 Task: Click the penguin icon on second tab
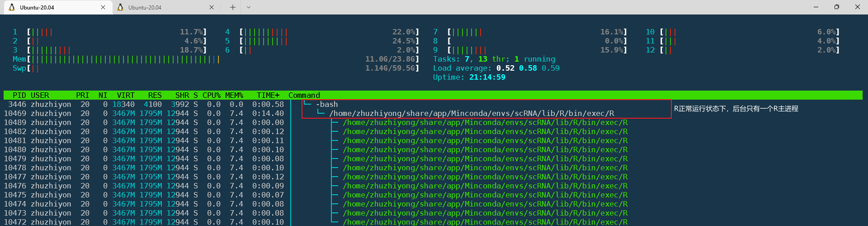tap(120, 7)
